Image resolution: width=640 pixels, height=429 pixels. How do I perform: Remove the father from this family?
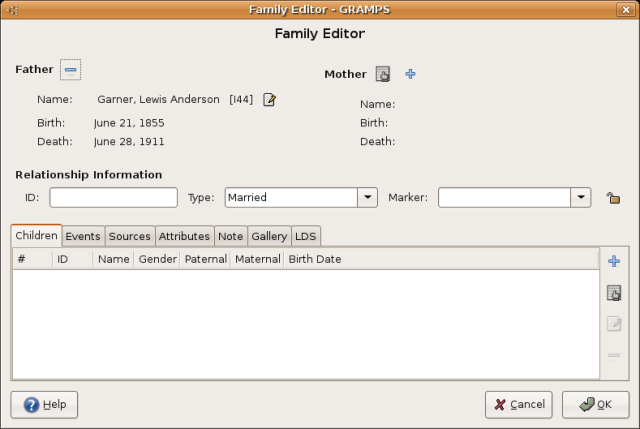tap(70, 70)
